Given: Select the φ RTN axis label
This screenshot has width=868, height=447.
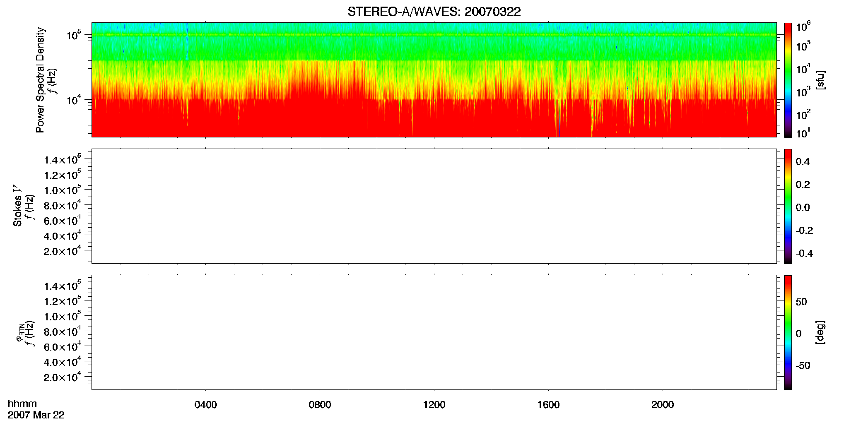Looking at the screenshot, I should (19, 333).
